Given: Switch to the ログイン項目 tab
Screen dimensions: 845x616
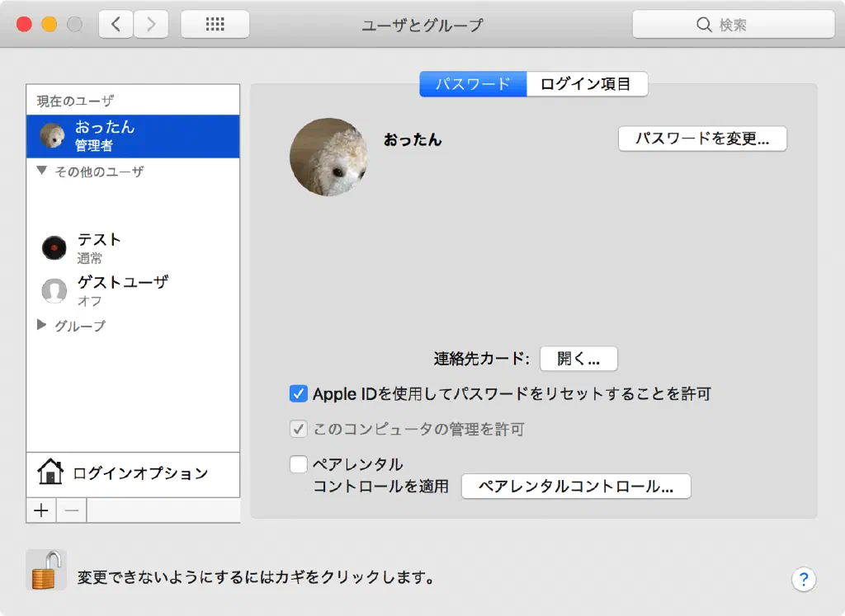Looking at the screenshot, I should [587, 84].
